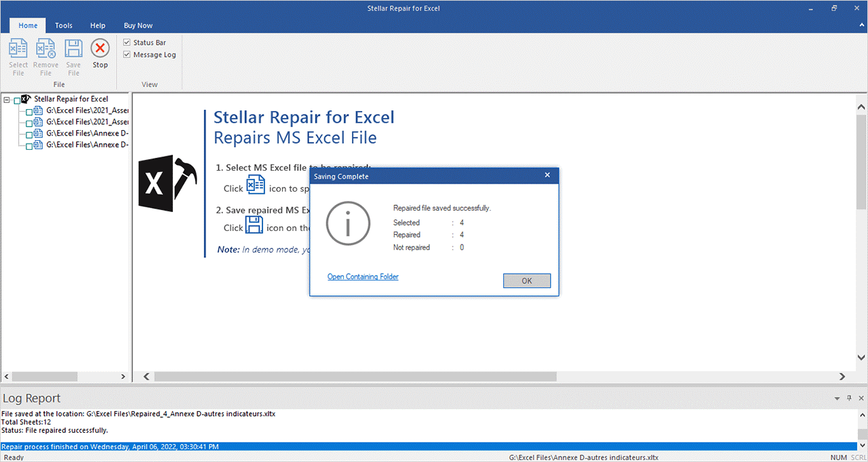Tick the root Stellar Repair for Excel checkbox

(x=17, y=100)
